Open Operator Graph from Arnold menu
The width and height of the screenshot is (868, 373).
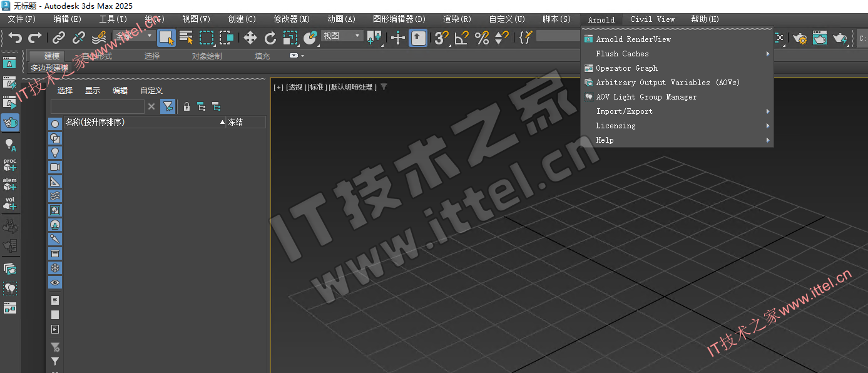point(677,68)
